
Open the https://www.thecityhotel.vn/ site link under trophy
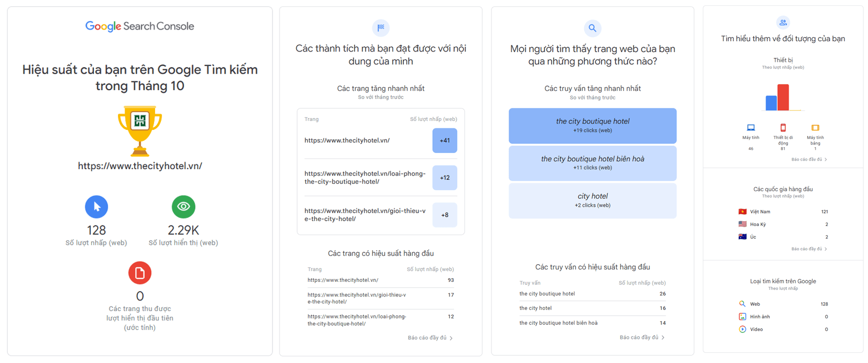coord(140,166)
